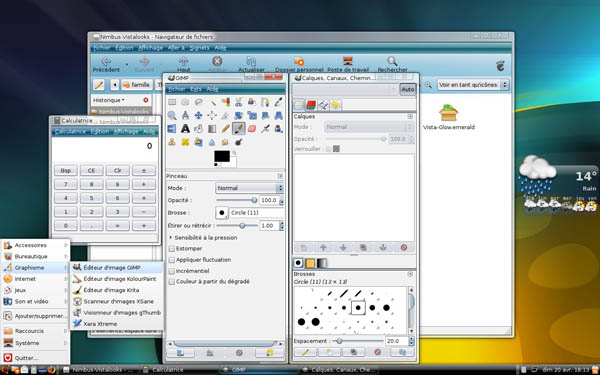Pick the Color Picker eyedropper tool

point(278,102)
